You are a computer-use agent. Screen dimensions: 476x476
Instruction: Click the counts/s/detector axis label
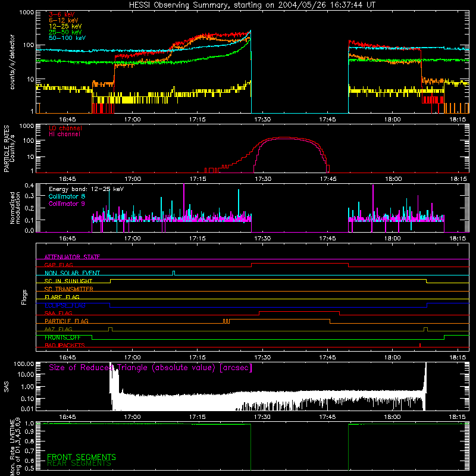12,62
